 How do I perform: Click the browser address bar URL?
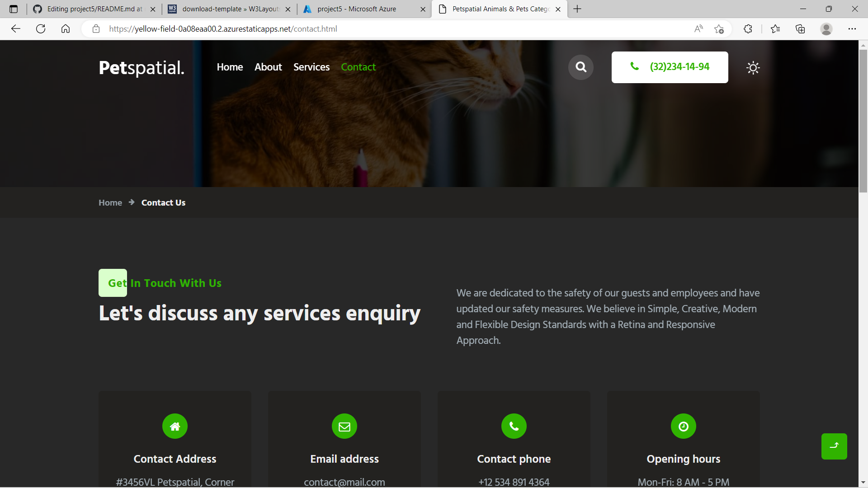point(223,29)
